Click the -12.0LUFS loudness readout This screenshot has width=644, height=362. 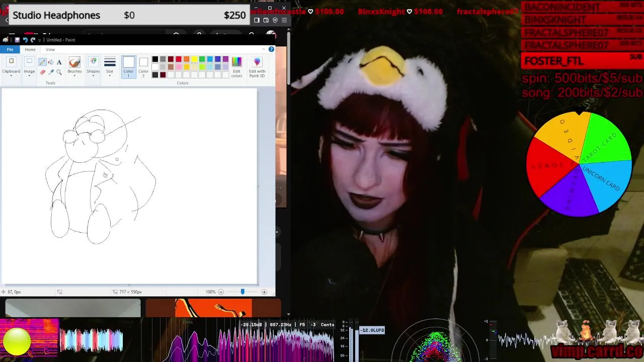tap(372, 330)
